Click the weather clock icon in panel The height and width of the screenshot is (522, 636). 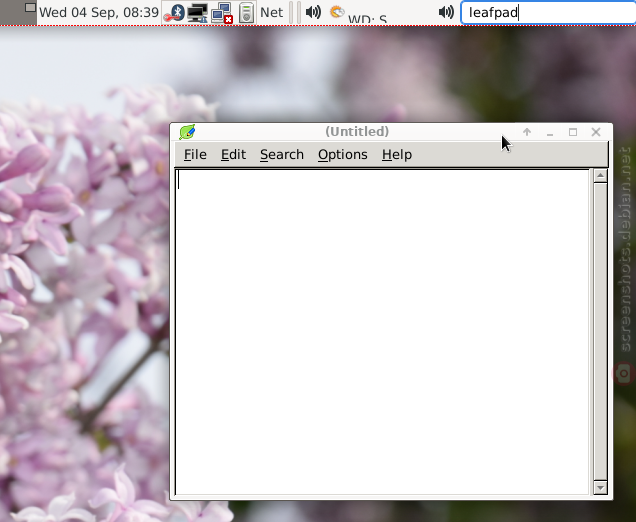coord(337,12)
